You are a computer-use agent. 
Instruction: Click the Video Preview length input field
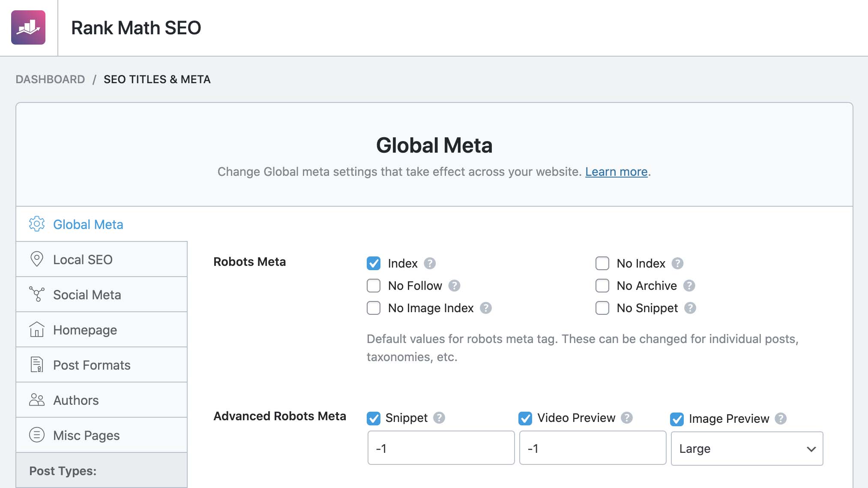593,448
